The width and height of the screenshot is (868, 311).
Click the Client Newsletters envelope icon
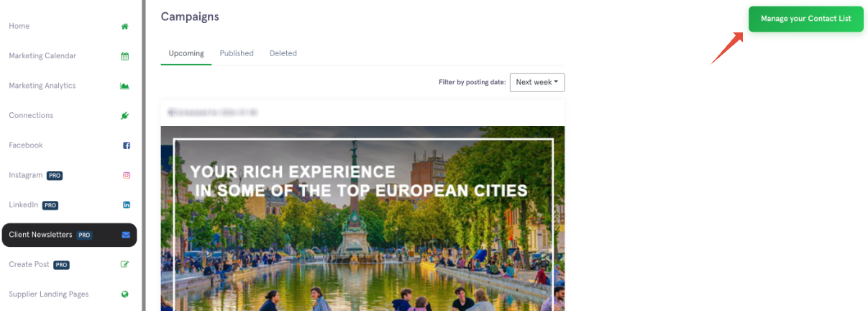click(x=126, y=235)
